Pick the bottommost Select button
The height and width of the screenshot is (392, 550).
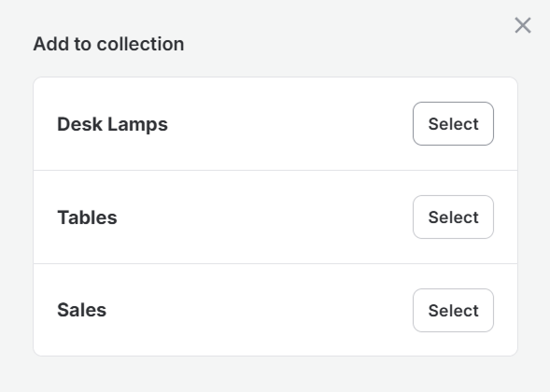[453, 310]
